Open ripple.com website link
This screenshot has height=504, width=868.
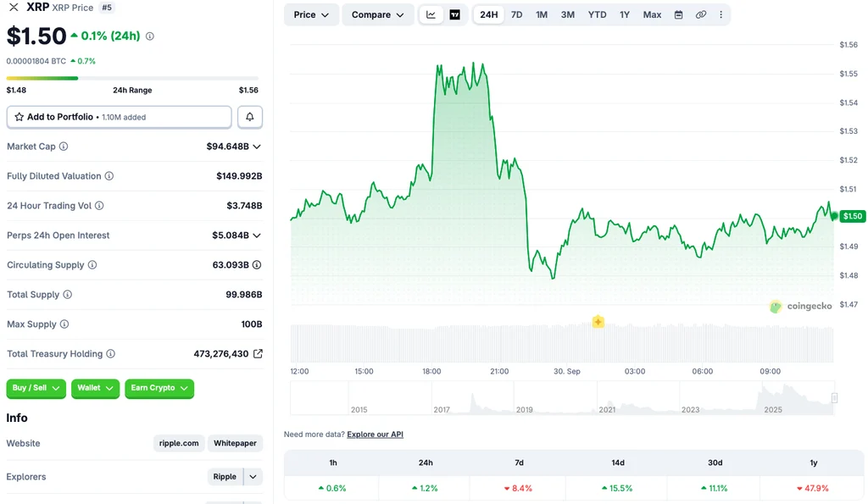coord(179,443)
